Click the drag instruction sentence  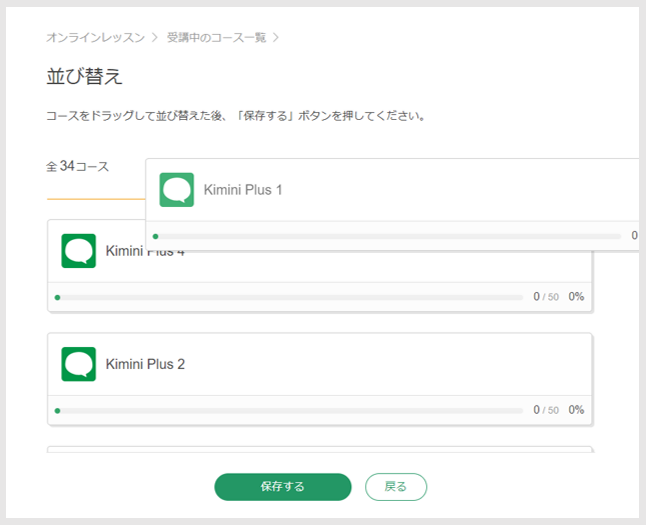(x=235, y=116)
